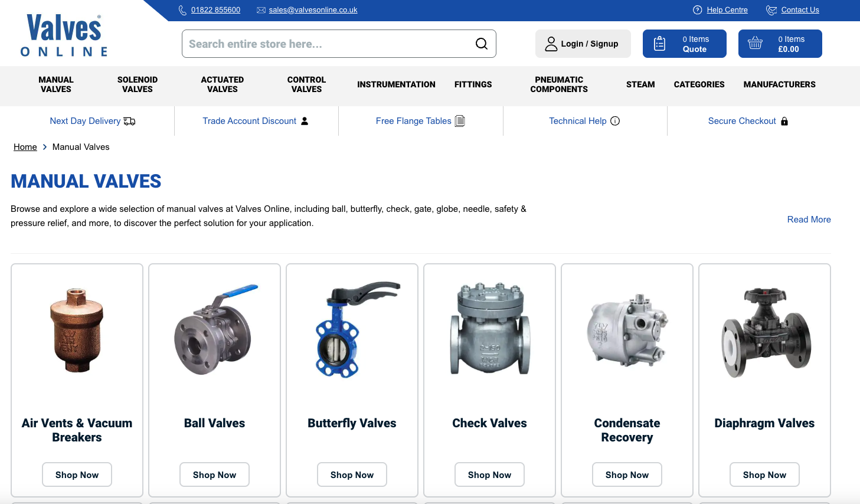860x504 pixels.
Task: Shop Now for Check Valves
Action: (489, 474)
